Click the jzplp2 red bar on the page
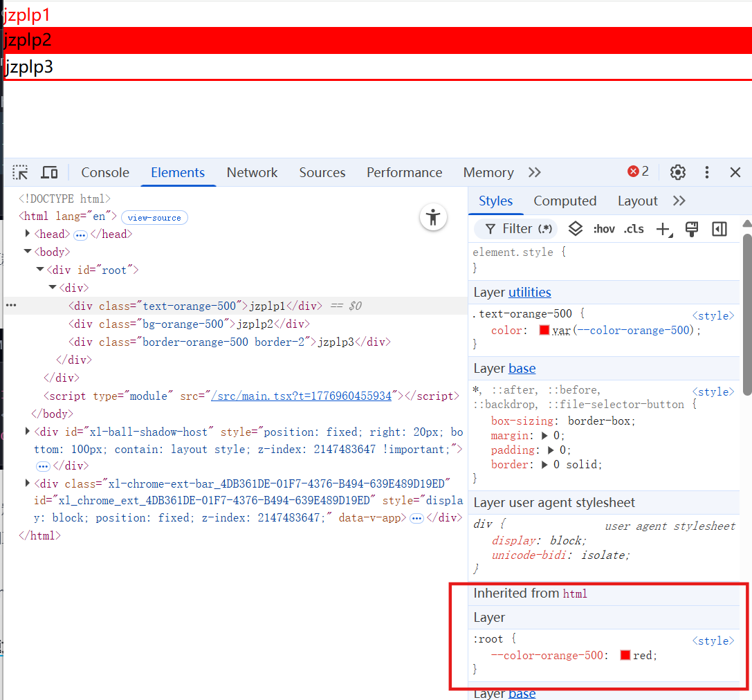752x700 pixels. pos(378,40)
